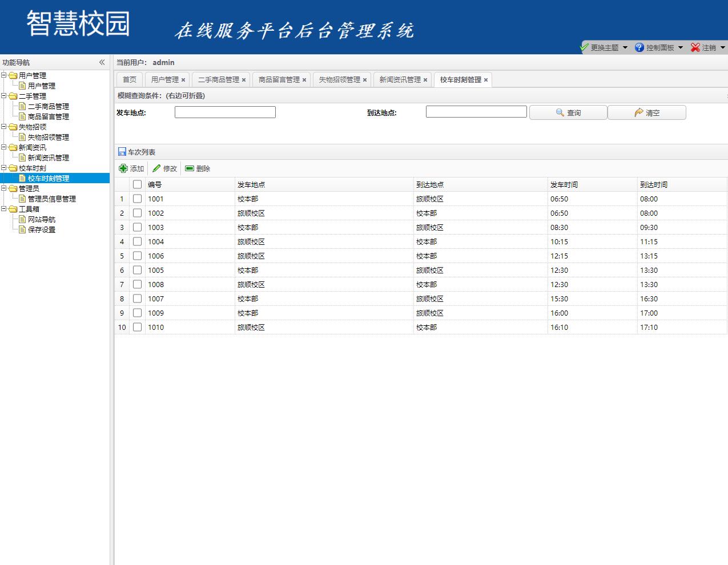Check the checkbox for row 1001

[x=137, y=198]
